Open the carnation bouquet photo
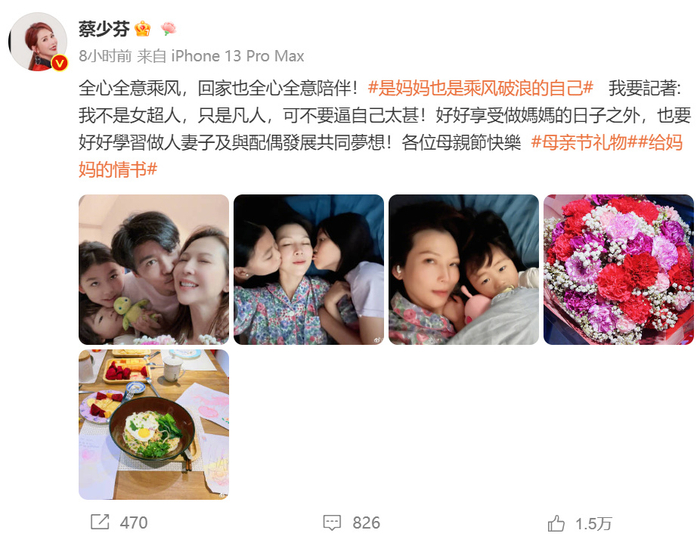 [x=618, y=269]
